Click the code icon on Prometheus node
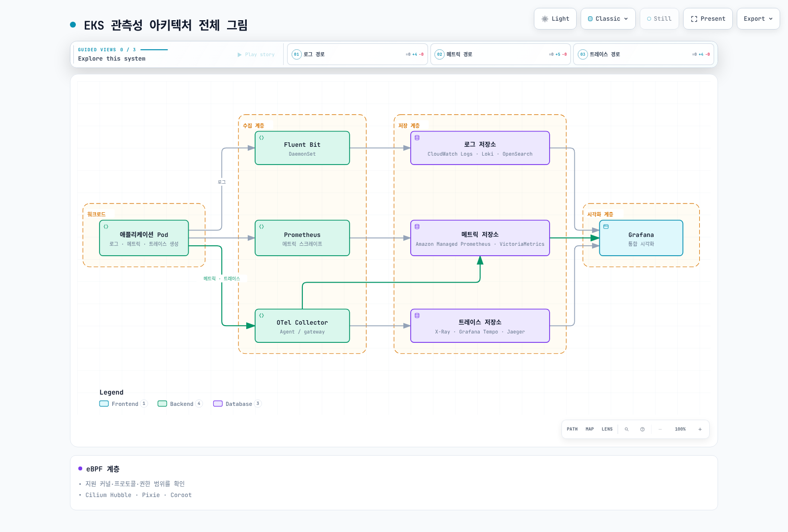The image size is (788, 532). [x=262, y=227]
